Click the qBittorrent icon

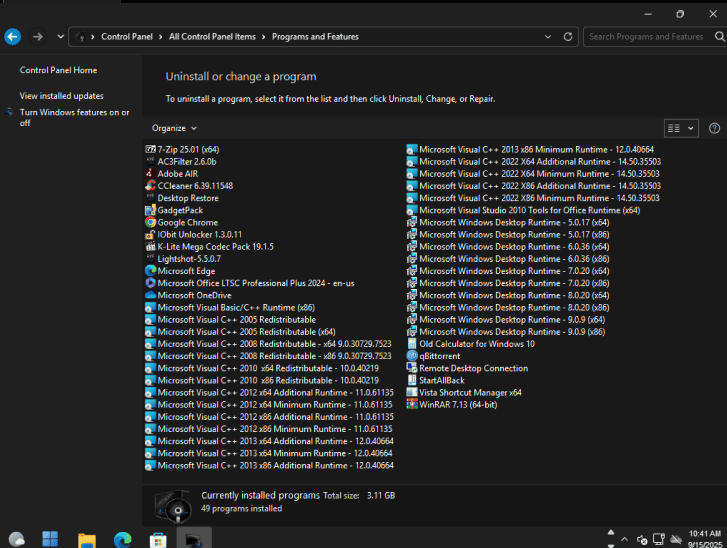coord(412,356)
